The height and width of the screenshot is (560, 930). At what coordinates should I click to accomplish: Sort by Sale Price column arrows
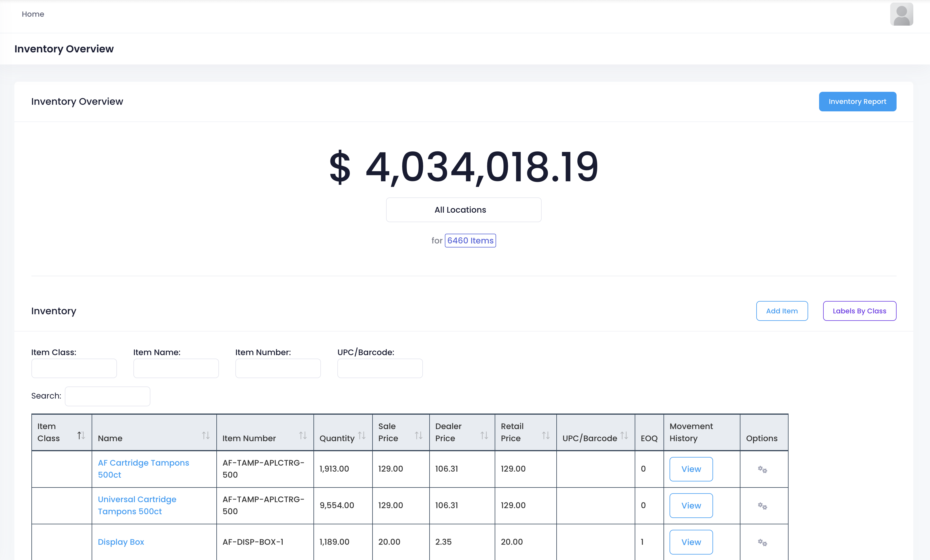(x=418, y=436)
